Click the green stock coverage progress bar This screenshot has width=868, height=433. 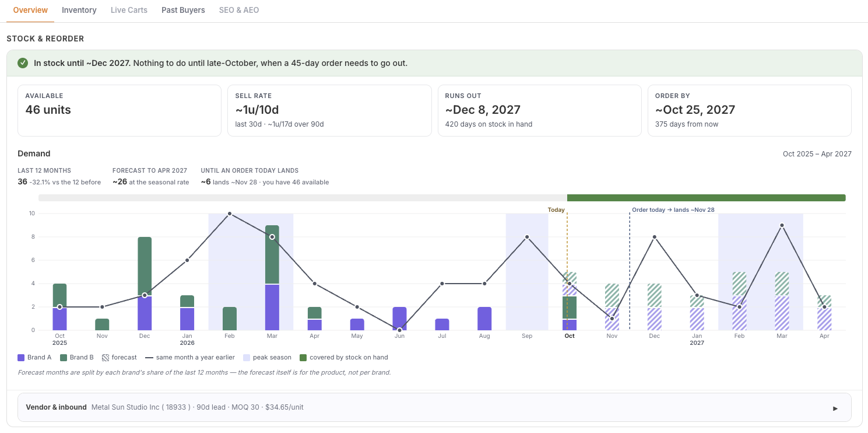[x=706, y=198]
